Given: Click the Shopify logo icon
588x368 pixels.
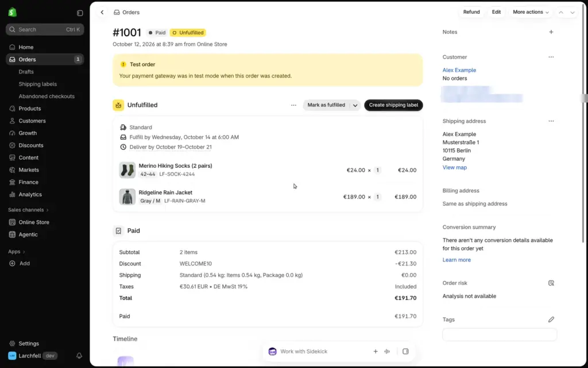Looking at the screenshot, I should pos(13,13).
